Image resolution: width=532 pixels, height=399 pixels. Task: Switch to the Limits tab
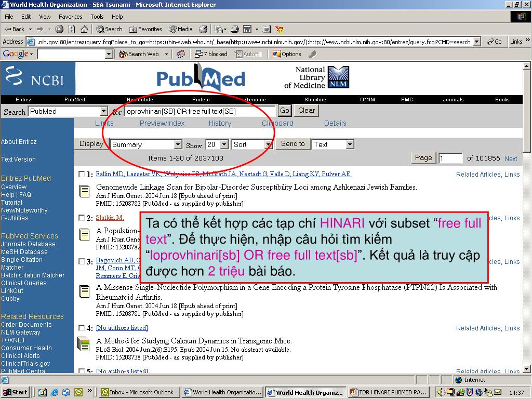(x=104, y=123)
